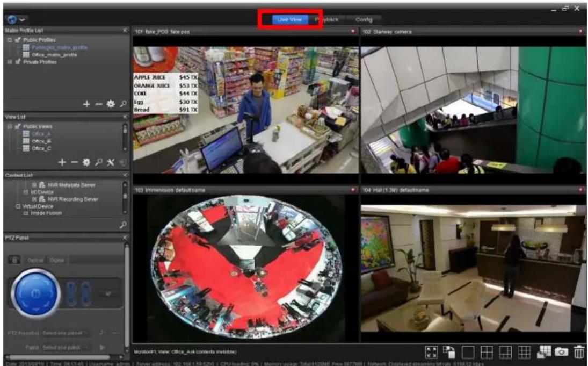Click the save view layout icon
Image resolution: width=588 pixels, height=366 pixels.
pyautogui.click(x=544, y=351)
